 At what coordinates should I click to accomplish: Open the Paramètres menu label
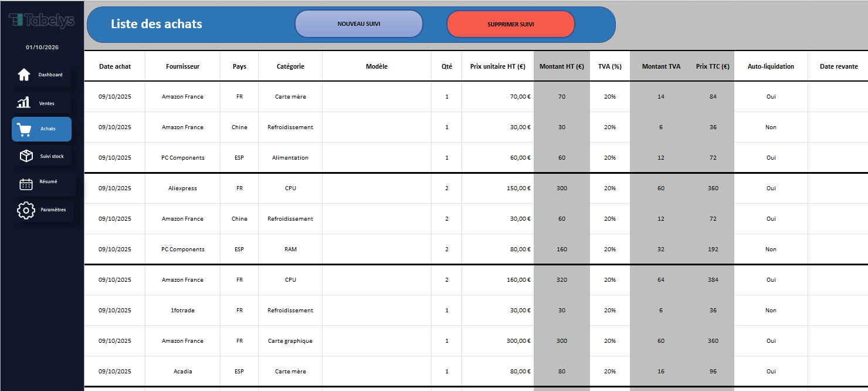(53, 210)
